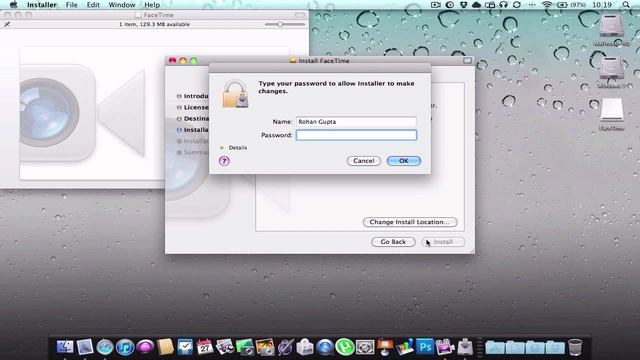
Task: Launch Photoshop from the dock
Action: [x=425, y=347]
